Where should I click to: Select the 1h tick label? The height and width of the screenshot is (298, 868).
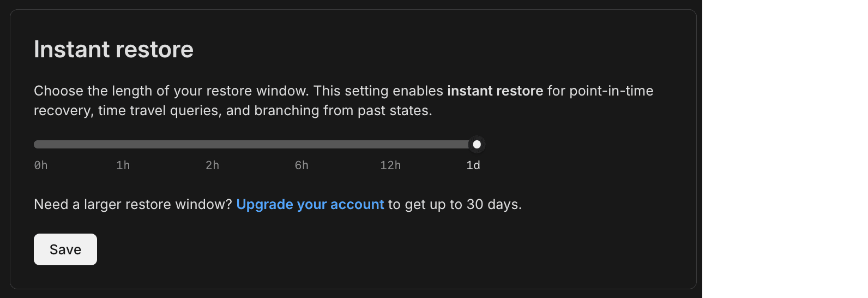(x=123, y=165)
